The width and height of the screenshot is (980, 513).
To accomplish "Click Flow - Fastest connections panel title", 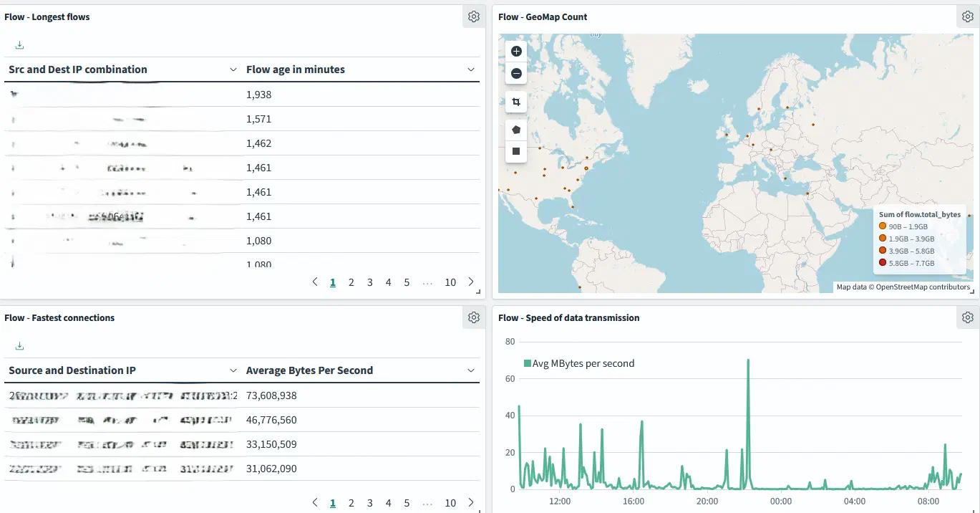I will tap(59, 317).
